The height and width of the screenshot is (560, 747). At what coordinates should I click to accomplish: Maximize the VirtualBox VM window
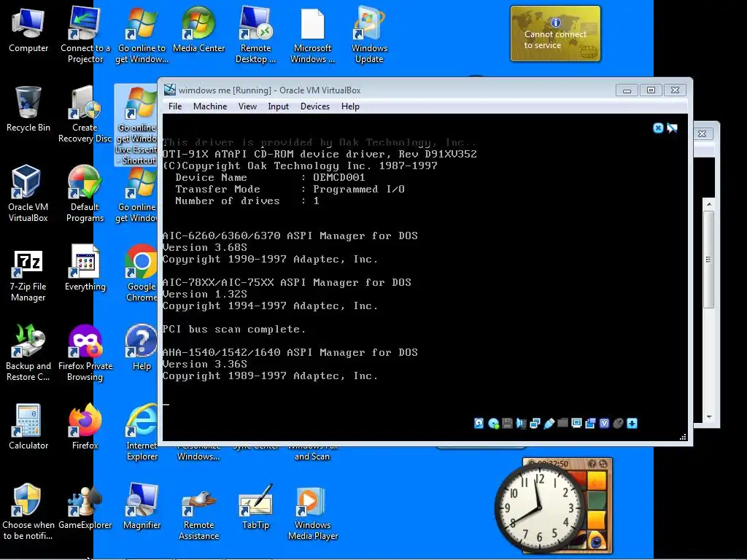click(x=651, y=90)
